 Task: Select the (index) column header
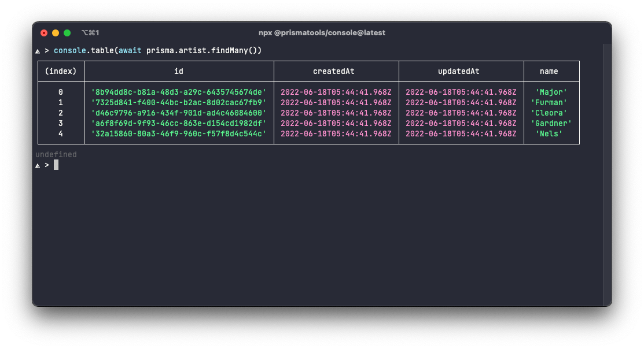[61, 71]
